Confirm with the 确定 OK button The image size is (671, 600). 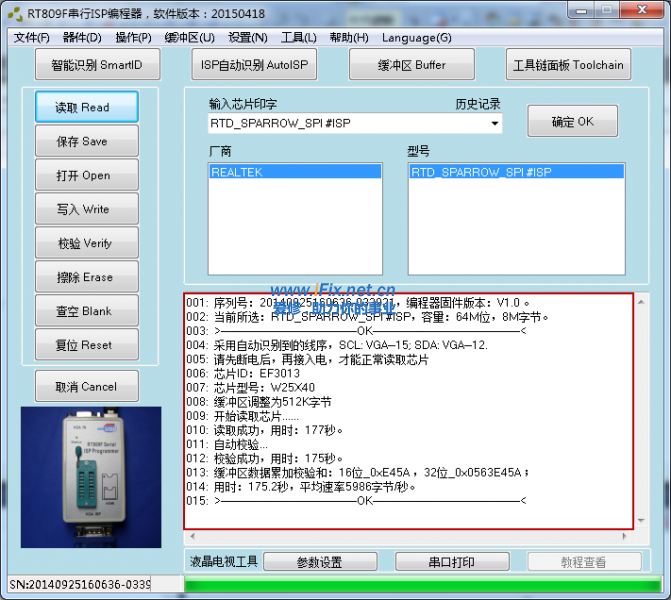(572, 122)
